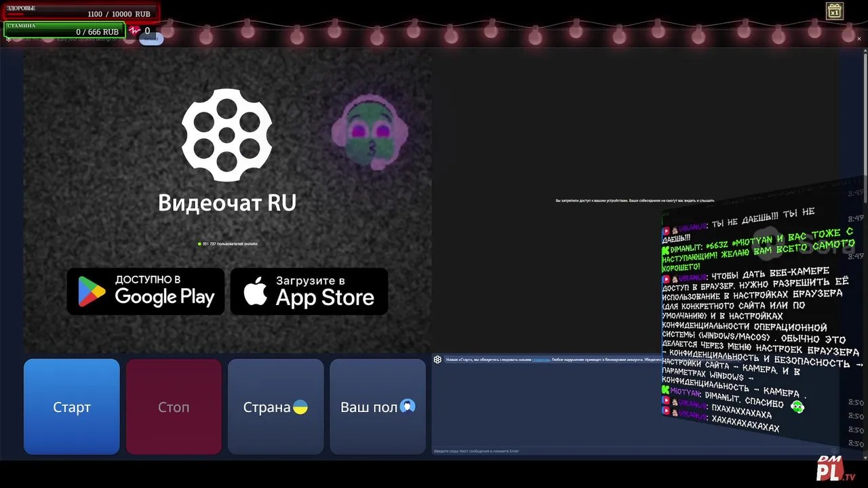Open the Ваш пол gender selector

(378, 407)
